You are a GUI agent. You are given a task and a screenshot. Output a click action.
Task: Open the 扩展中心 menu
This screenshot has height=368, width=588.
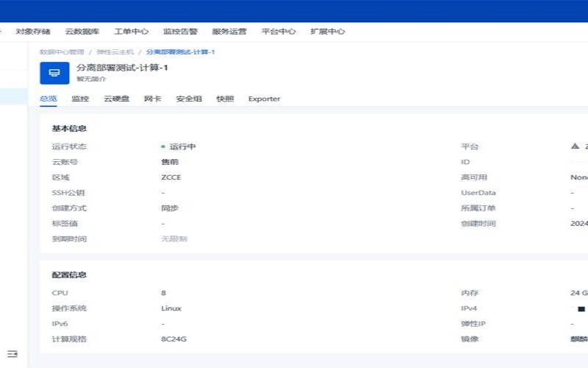point(328,32)
